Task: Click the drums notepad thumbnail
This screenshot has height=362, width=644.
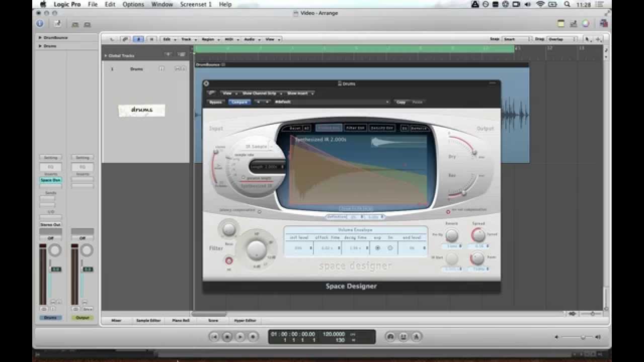Action: (x=142, y=110)
